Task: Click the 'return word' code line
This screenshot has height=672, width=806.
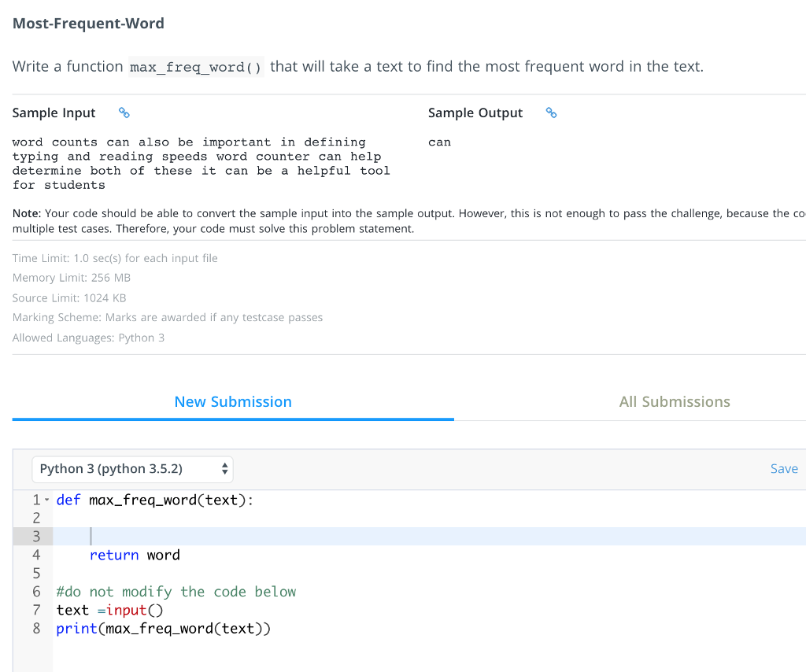Action: coord(135,555)
